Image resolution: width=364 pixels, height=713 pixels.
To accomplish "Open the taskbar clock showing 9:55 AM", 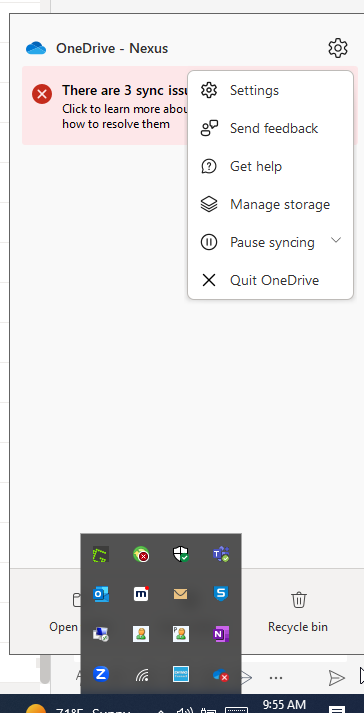I will pyautogui.click(x=284, y=705).
